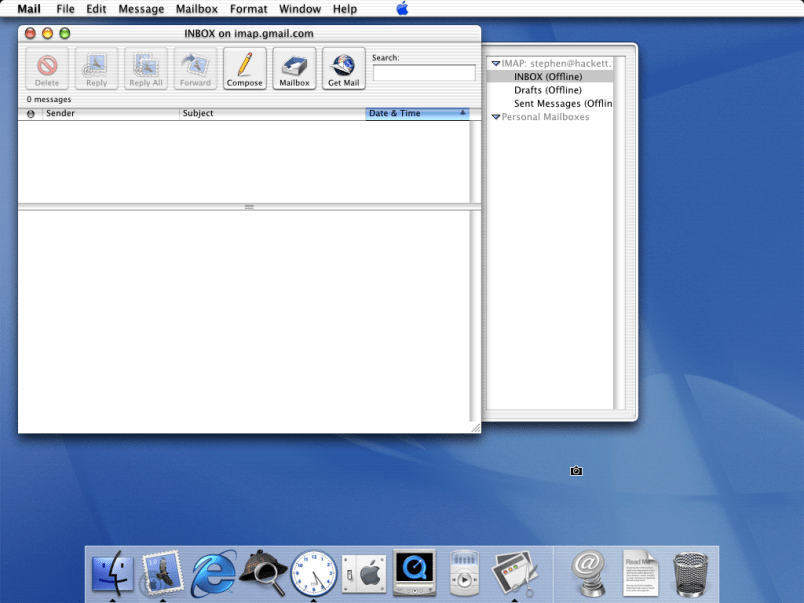
Task: Click the Mail stamp icon in Dock
Action: 163,572
